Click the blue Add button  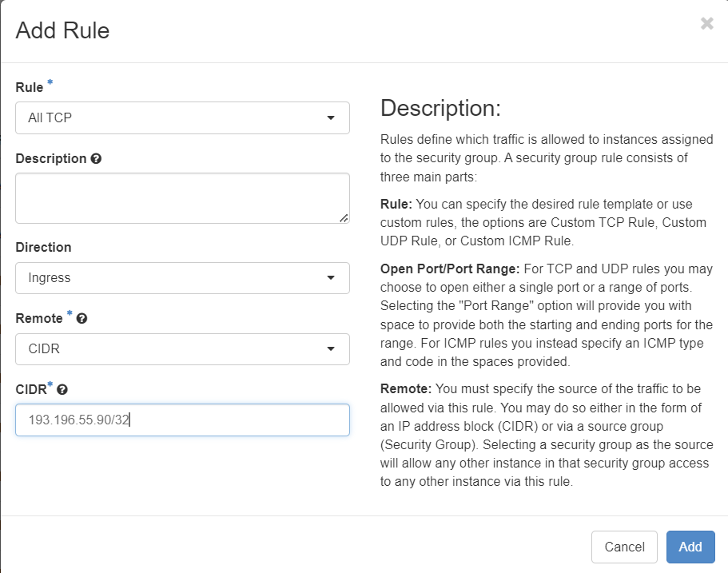point(690,547)
